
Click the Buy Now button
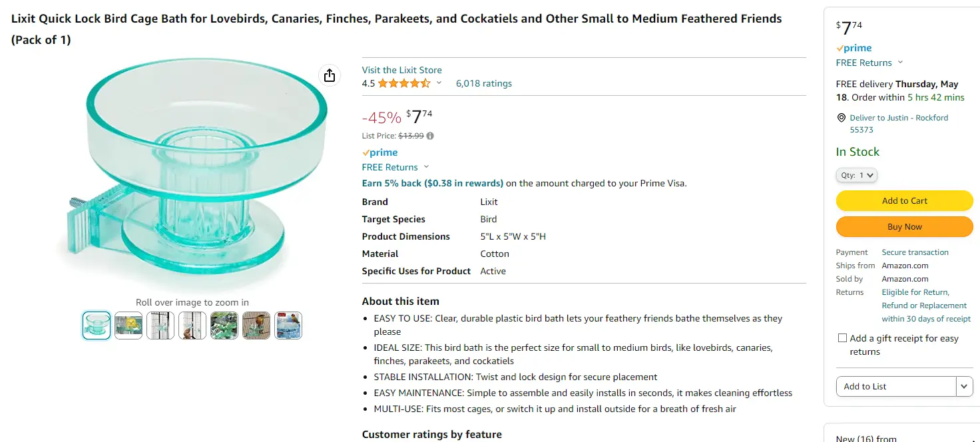point(904,226)
